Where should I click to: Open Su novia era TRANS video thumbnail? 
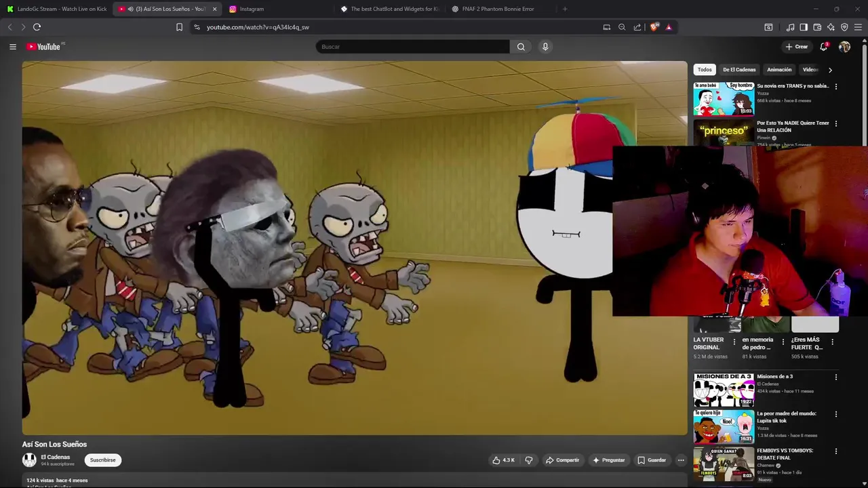724,99
